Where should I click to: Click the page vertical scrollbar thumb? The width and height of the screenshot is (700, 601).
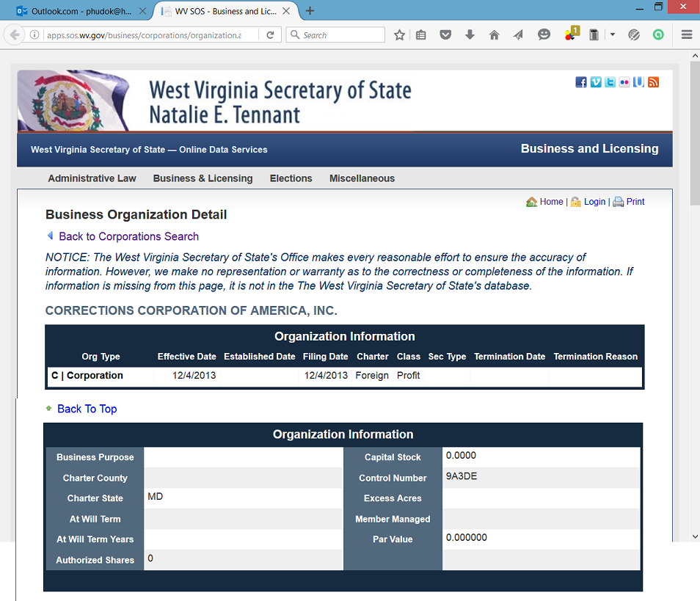tap(695, 133)
